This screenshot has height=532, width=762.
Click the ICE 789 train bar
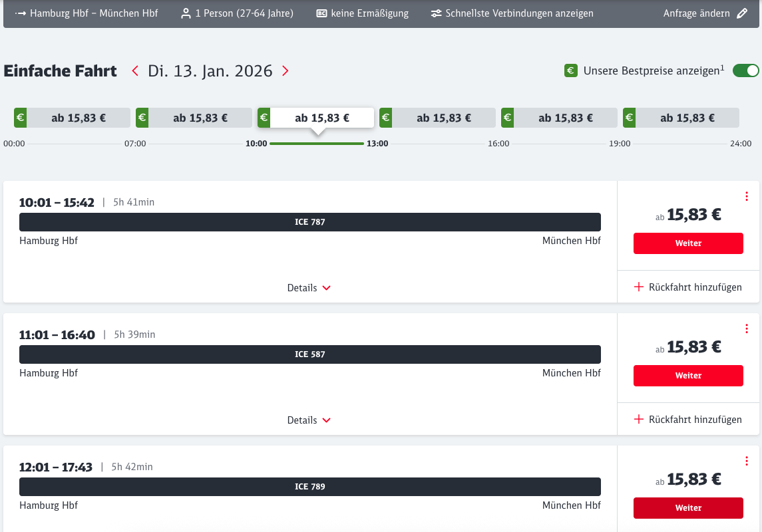click(310, 487)
